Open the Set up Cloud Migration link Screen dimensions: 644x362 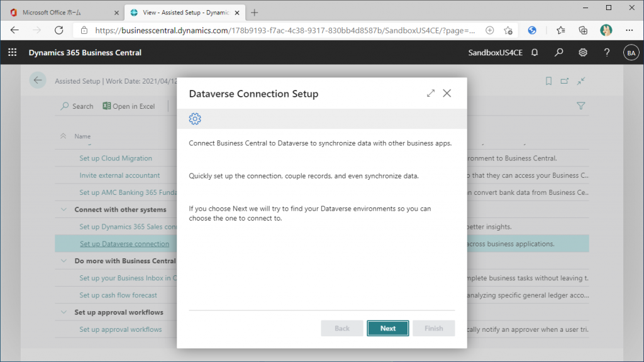point(116,158)
